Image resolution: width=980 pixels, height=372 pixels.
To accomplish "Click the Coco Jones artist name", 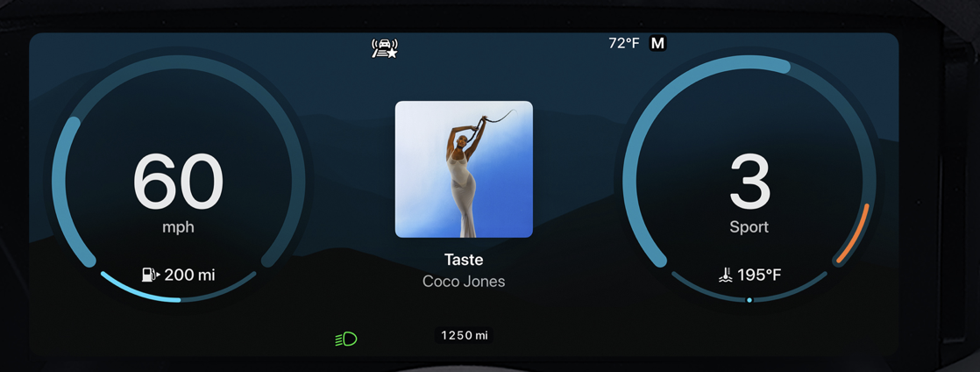I will tap(464, 282).
